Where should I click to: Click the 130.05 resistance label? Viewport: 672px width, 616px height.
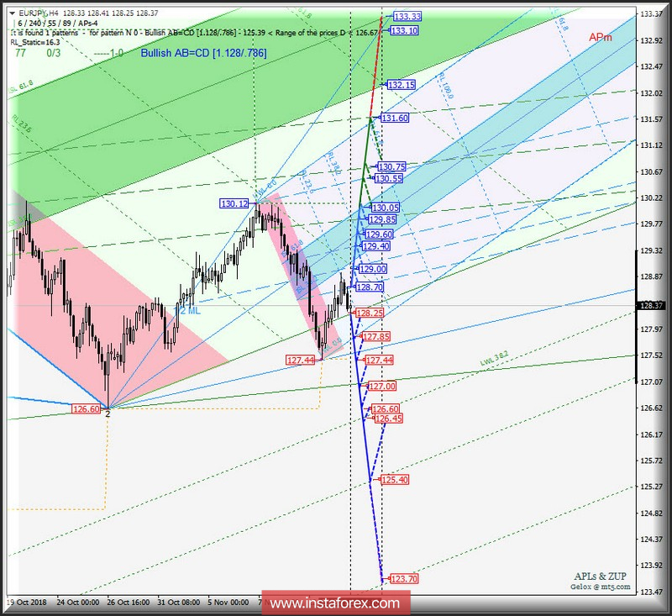[386, 208]
